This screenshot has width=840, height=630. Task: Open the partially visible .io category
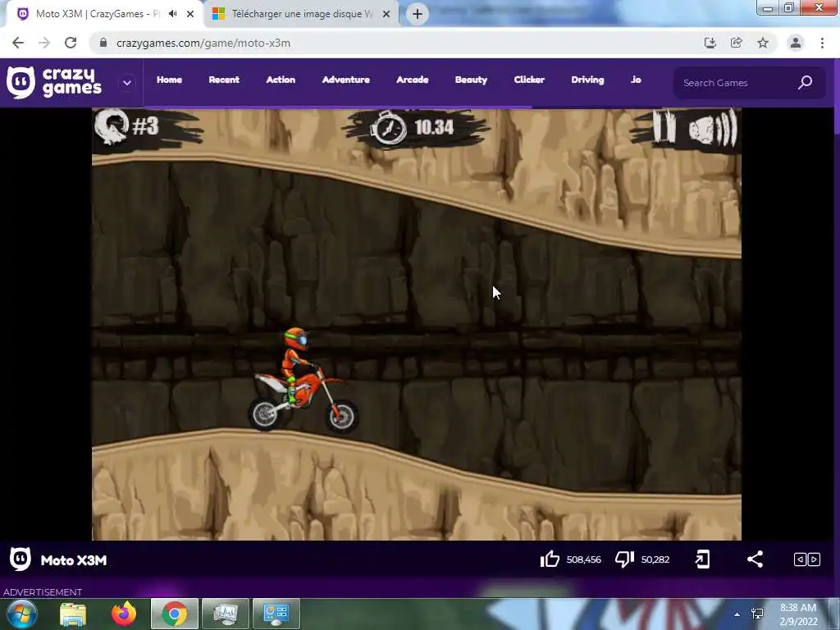coord(636,80)
